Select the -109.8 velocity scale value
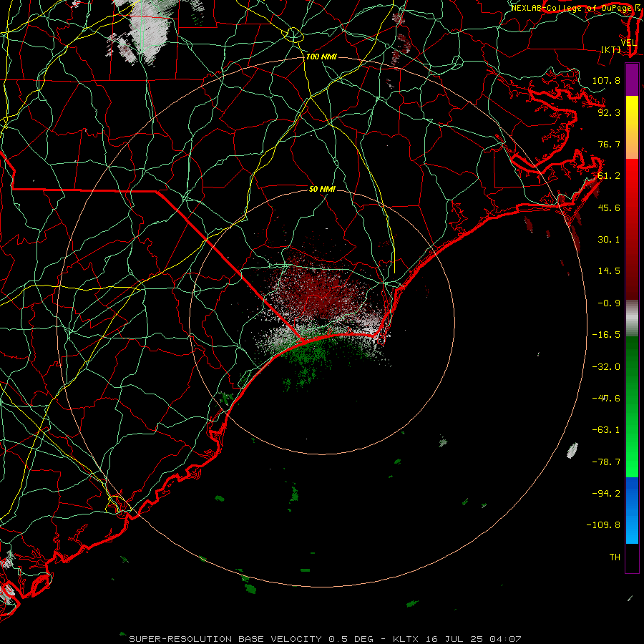 [603, 525]
